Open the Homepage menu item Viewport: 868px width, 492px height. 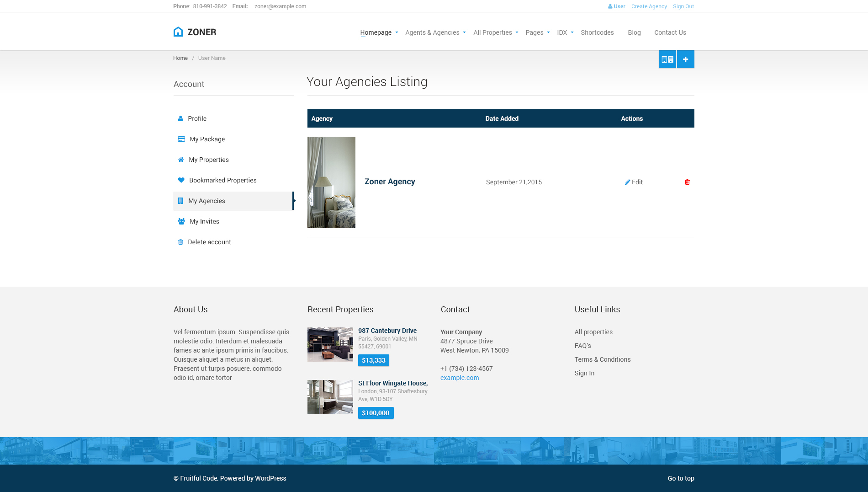(x=376, y=32)
